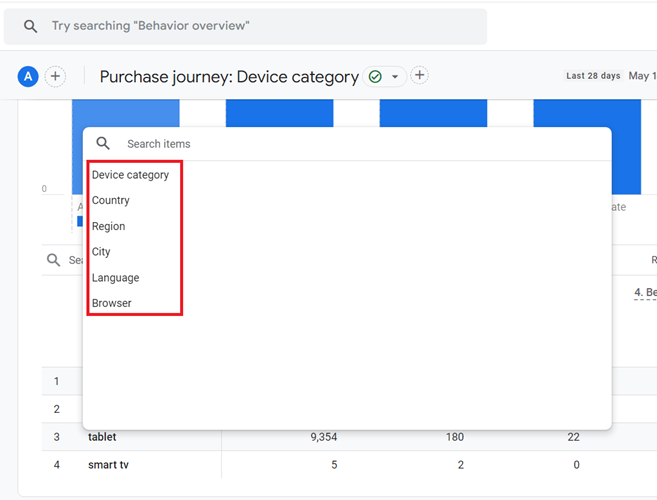Expand the arrow next to the green check

point(395,77)
